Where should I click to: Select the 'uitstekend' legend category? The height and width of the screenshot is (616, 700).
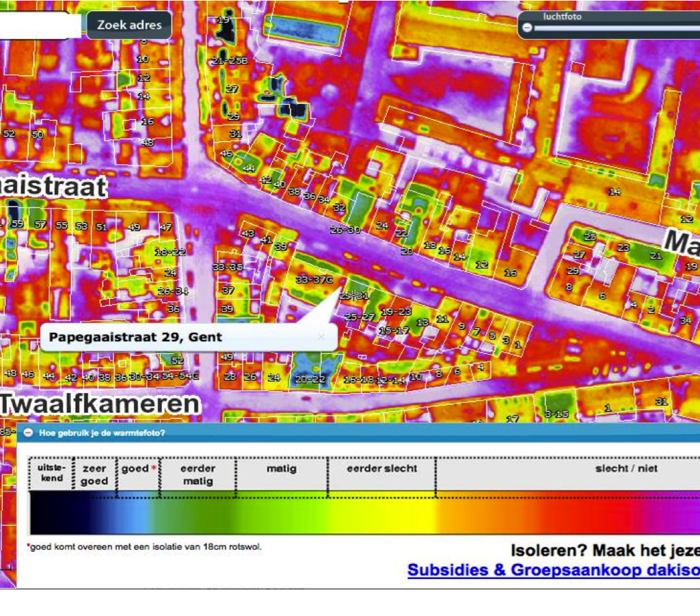(x=51, y=473)
